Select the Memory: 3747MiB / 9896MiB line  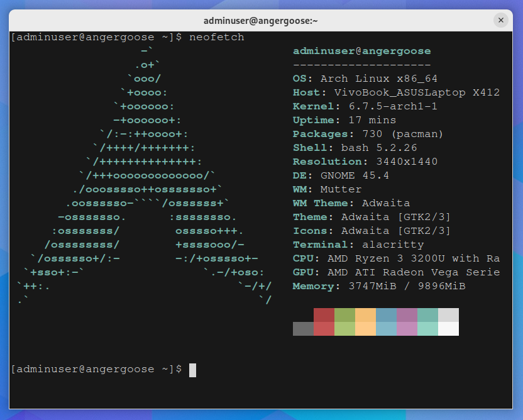(379, 286)
